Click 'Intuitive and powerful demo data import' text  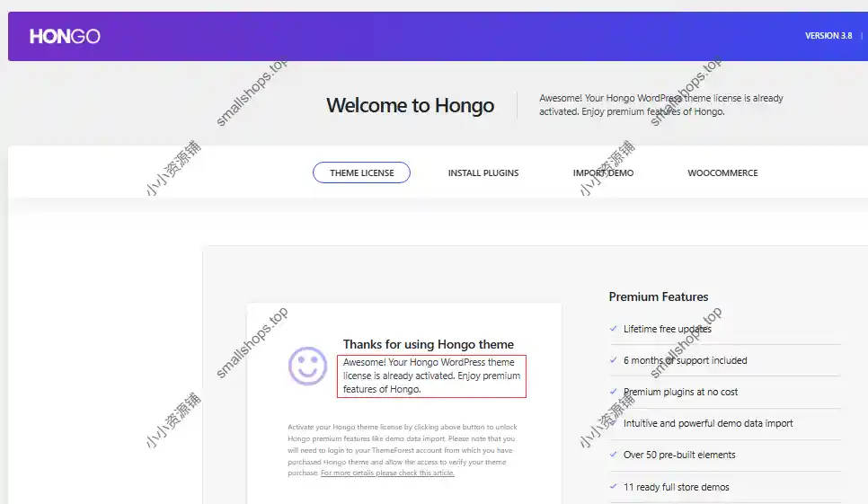[x=708, y=423]
